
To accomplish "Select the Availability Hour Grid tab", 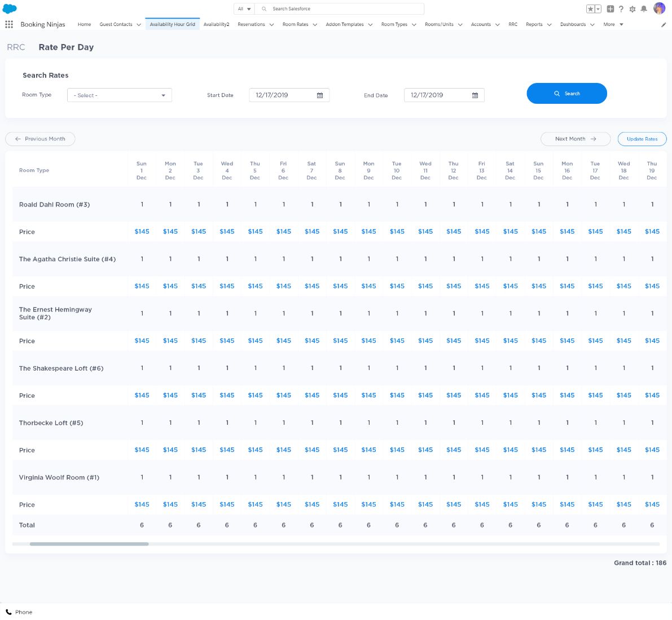I will pyautogui.click(x=172, y=24).
